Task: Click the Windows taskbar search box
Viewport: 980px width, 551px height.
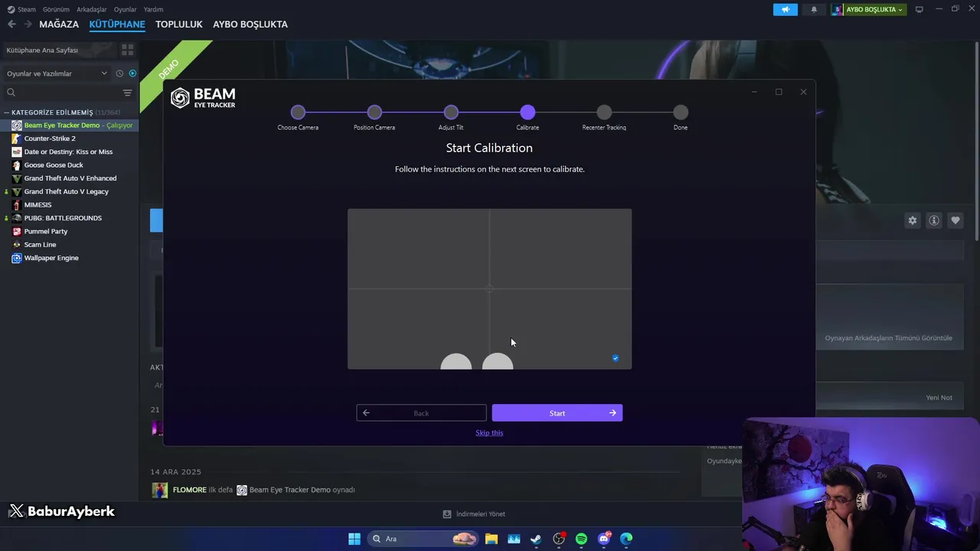Action: [x=423, y=539]
